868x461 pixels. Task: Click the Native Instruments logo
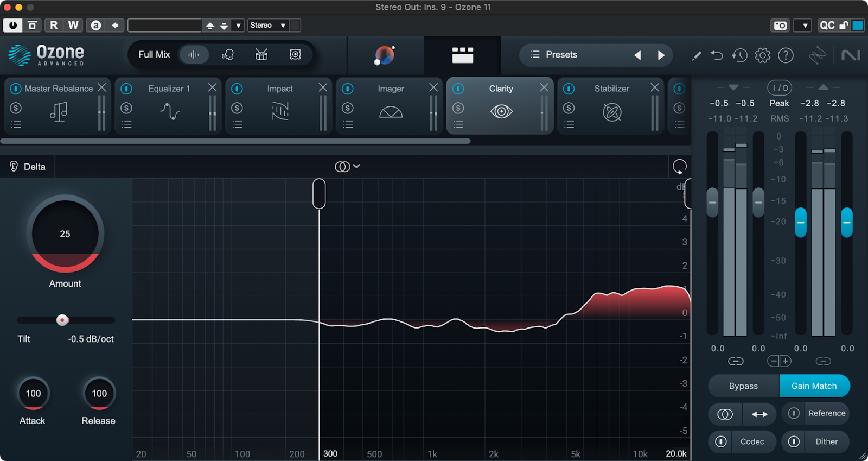(x=851, y=55)
